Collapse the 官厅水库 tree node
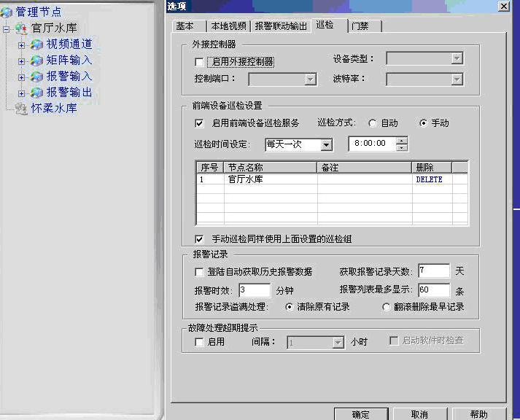Viewport: 520px width, 420px height. [x=7, y=28]
